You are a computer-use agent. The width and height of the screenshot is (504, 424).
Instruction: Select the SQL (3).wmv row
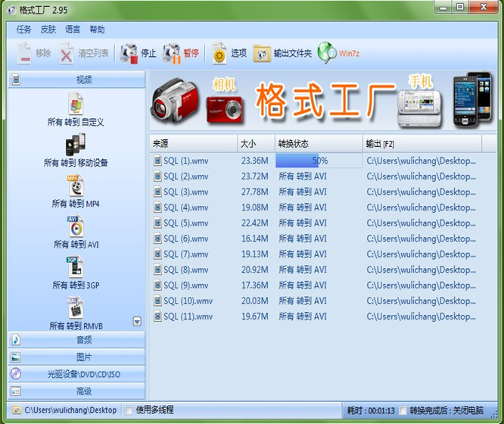[322, 192]
